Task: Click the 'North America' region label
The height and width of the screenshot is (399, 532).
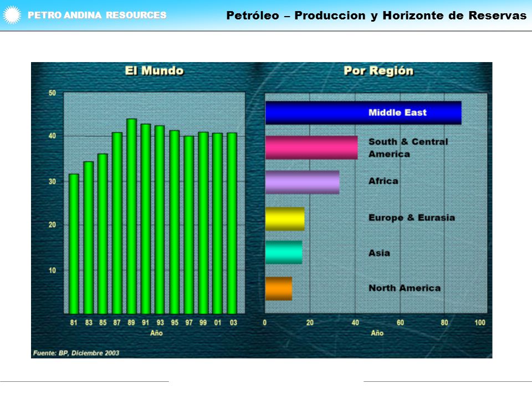Action: pos(405,288)
